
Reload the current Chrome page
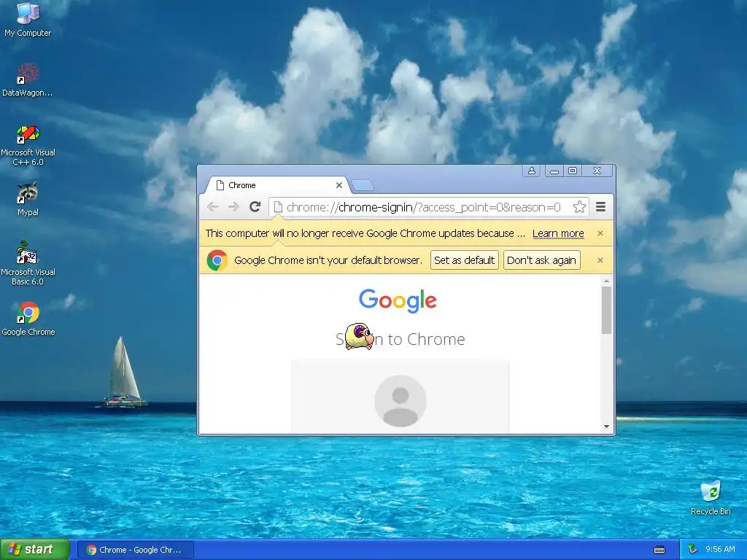coord(255,206)
